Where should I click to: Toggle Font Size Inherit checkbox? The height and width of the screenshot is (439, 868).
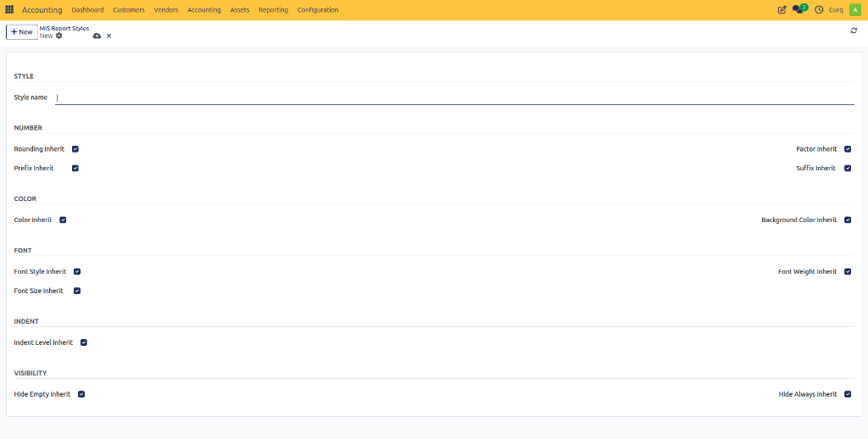tap(77, 291)
